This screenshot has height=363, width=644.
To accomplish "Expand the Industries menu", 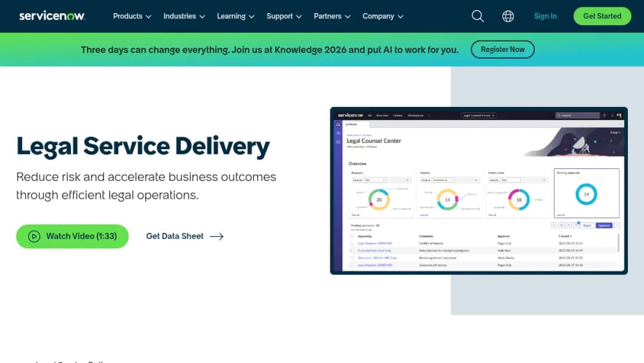I will point(184,16).
